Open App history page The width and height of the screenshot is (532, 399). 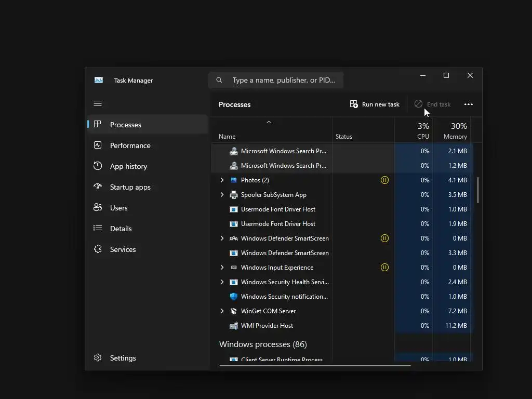click(148, 166)
